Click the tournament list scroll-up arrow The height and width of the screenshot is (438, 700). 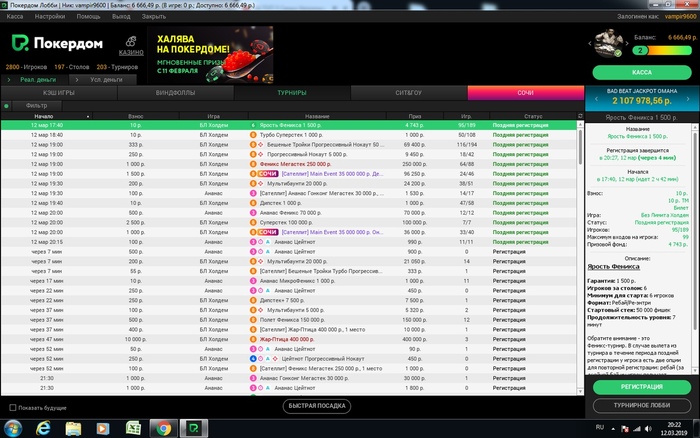pos(580,125)
